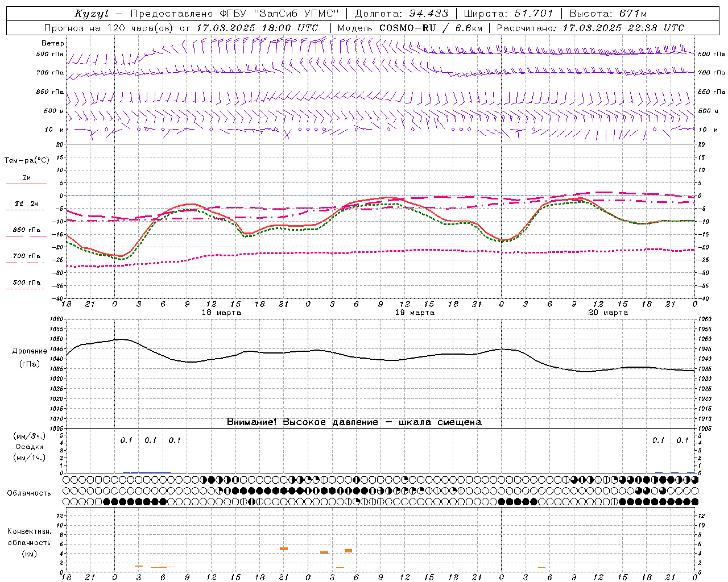Click the orange convective bar at 21h on 18 марта
This screenshot has height=582, width=728.
283,548
